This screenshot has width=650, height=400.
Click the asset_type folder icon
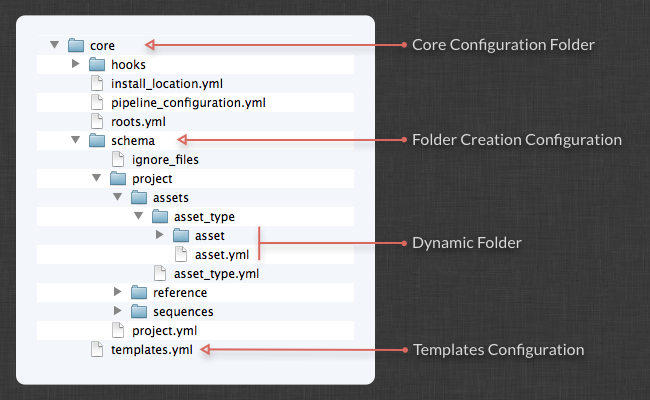pyautogui.click(x=160, y=216)
